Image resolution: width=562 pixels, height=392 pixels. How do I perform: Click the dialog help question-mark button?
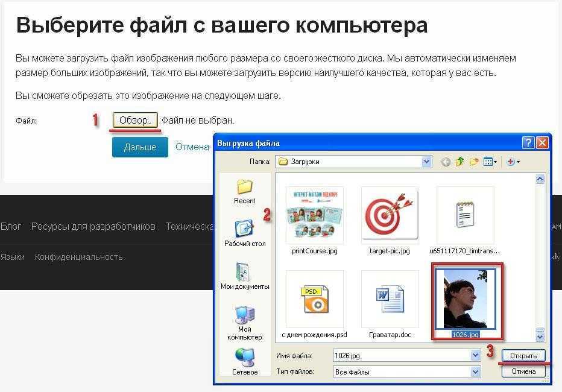coord(528,143)
